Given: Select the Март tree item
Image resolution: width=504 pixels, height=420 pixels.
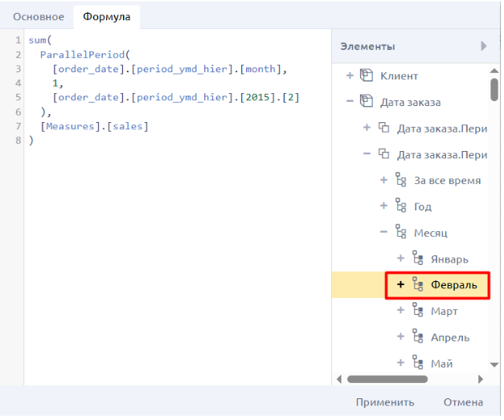Looking at the screenshot, I should pos(444,311).
